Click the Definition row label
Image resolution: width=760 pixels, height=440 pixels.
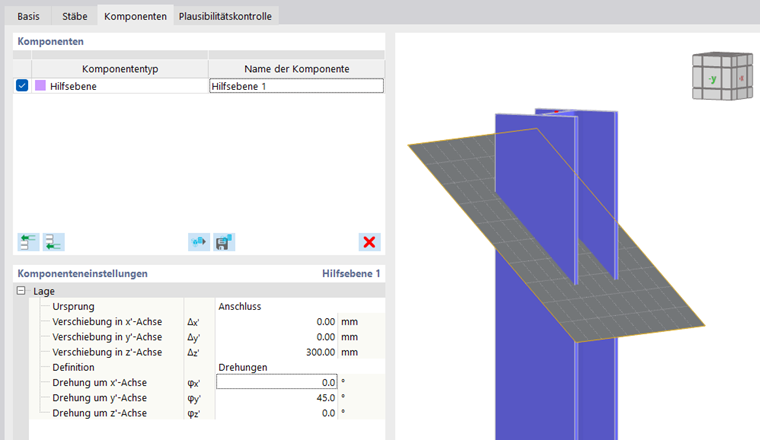tap(73, 367)
